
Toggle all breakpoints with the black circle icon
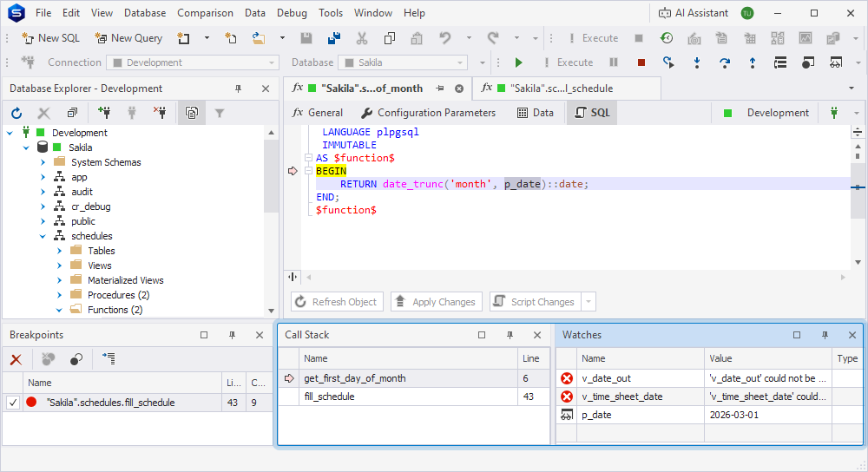click(76, 360)
